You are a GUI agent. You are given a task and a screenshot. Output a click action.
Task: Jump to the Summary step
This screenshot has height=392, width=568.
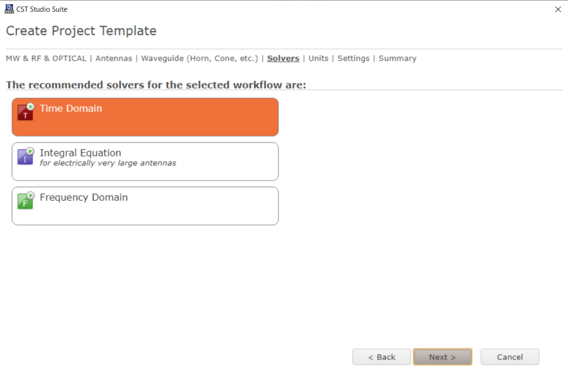click(397, 58)
